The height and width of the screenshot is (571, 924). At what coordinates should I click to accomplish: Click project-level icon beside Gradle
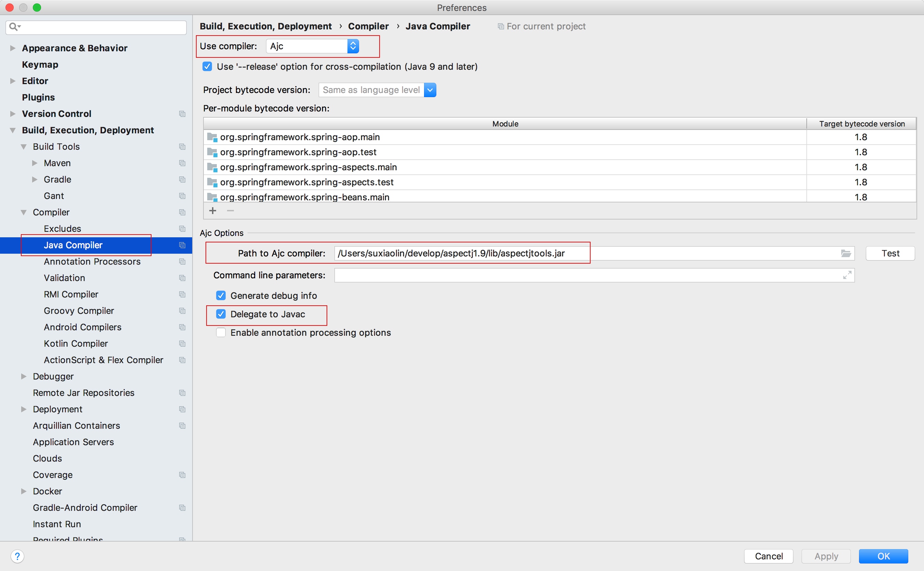182,180
